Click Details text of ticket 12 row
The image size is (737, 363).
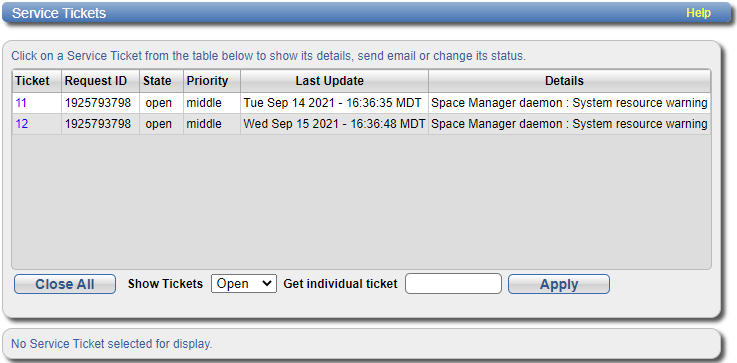[x=569, y=124]
